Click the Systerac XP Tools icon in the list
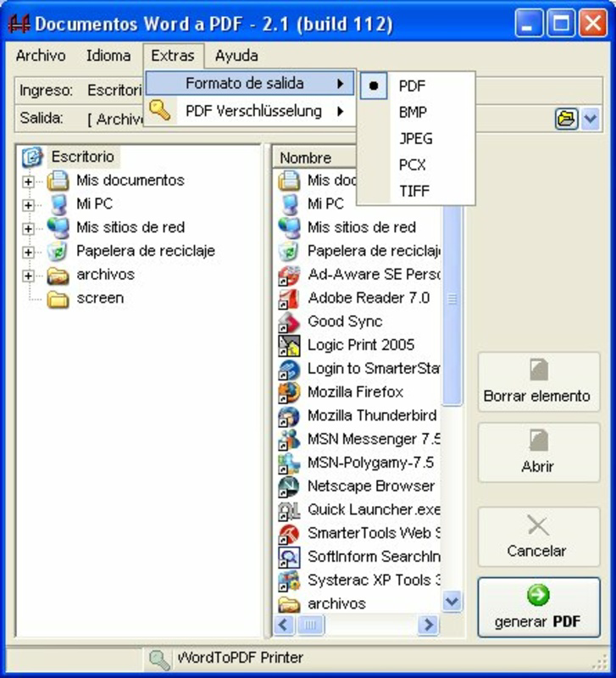The image size is (616, 678). click(289, 581)
